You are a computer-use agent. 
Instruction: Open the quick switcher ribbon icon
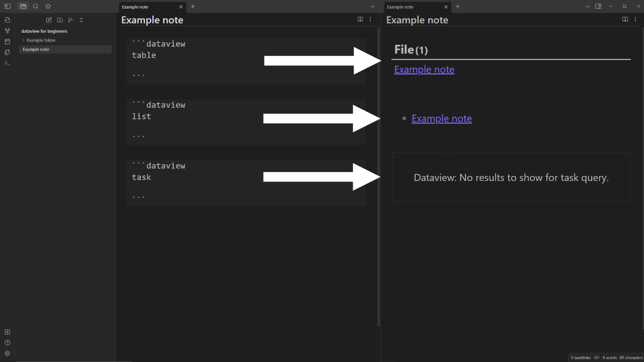click(x=7, y=20)
